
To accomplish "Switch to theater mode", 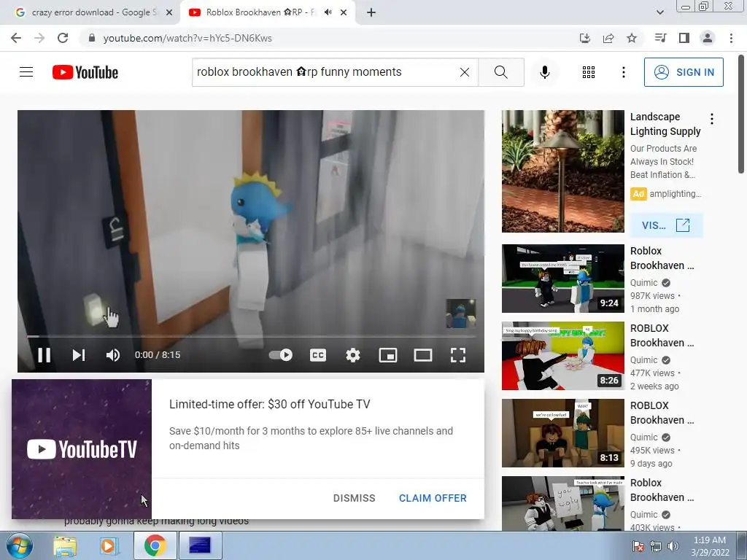I will pyautogui.click(x=423, y=355).
